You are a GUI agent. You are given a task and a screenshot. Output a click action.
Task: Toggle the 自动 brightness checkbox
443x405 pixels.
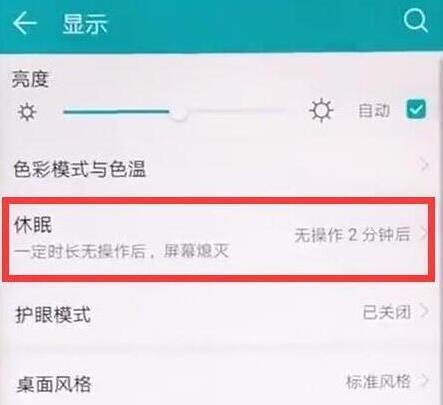pyautogui.click(x=416, y=109)
